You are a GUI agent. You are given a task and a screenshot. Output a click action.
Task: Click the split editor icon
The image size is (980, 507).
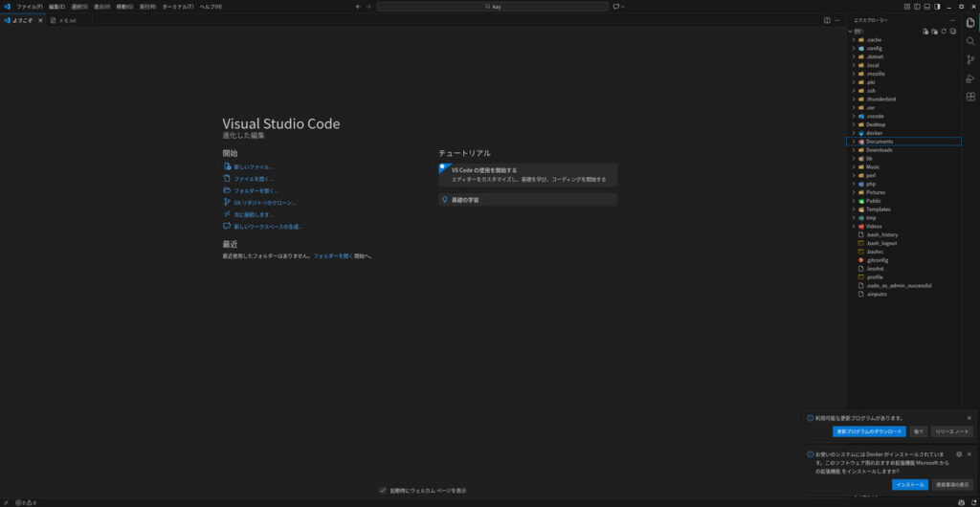827,20
